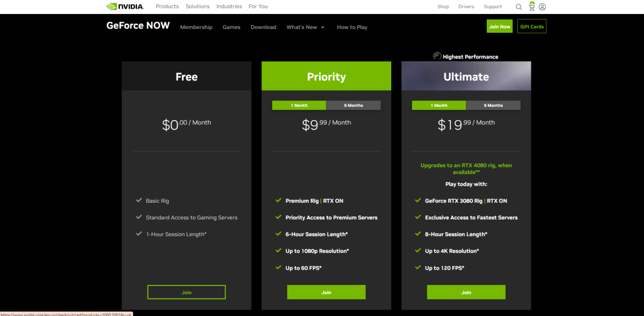Click checkmark beside Up to 4K Resolution

click(x=418, y=250)
